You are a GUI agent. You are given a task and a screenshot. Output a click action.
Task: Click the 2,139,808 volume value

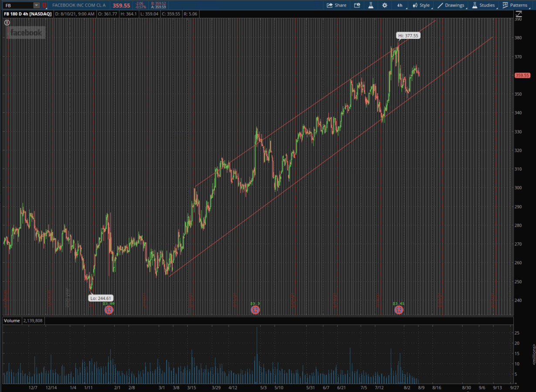click(33, 321)
